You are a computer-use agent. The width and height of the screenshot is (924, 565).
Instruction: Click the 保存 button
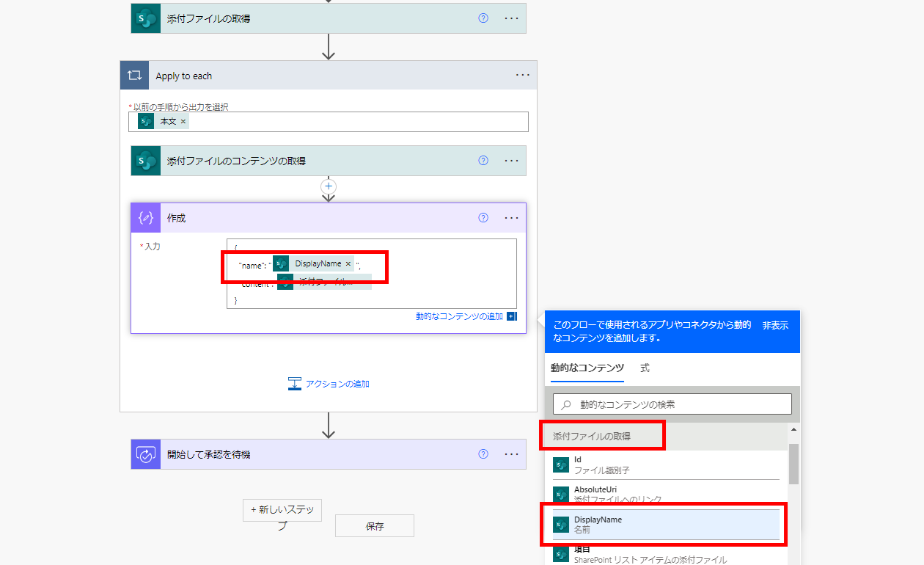pyautogui.click(x=374, y=525)
